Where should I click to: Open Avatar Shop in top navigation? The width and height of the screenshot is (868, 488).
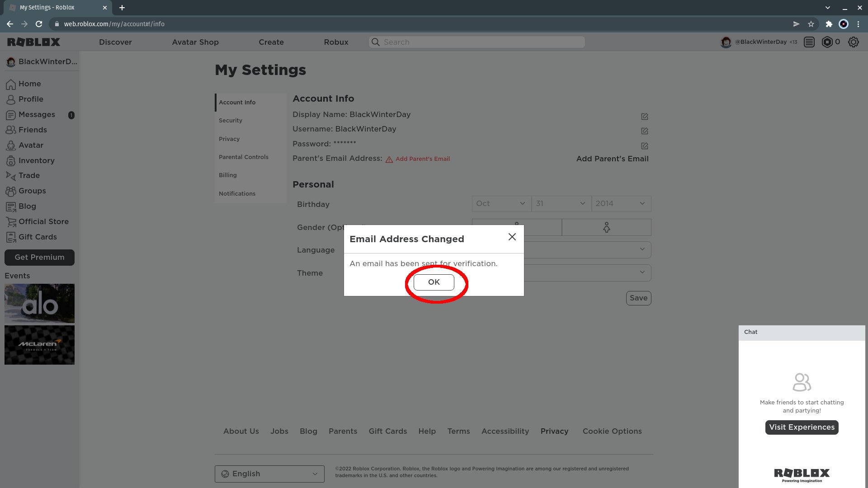195,42
